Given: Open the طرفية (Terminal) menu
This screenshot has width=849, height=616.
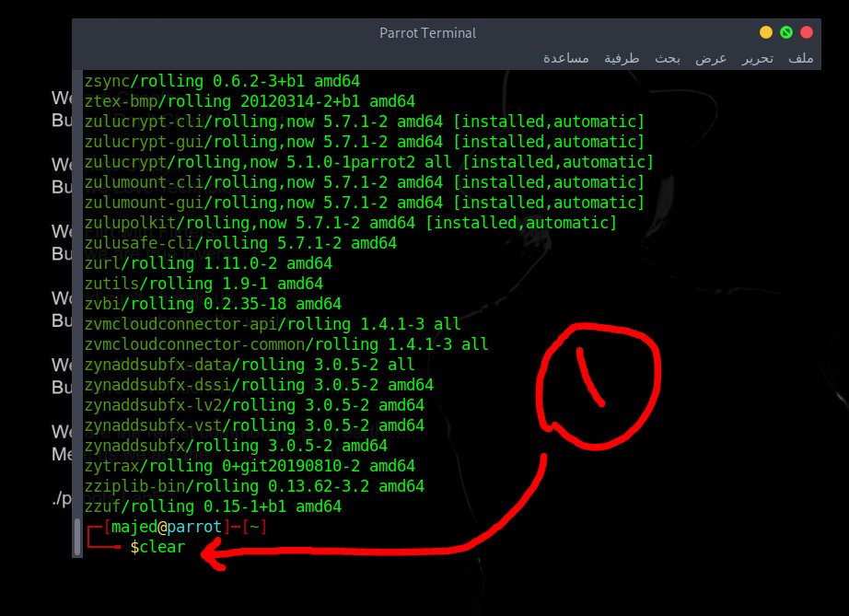Looking at the screenshot, I should point(622,58).
